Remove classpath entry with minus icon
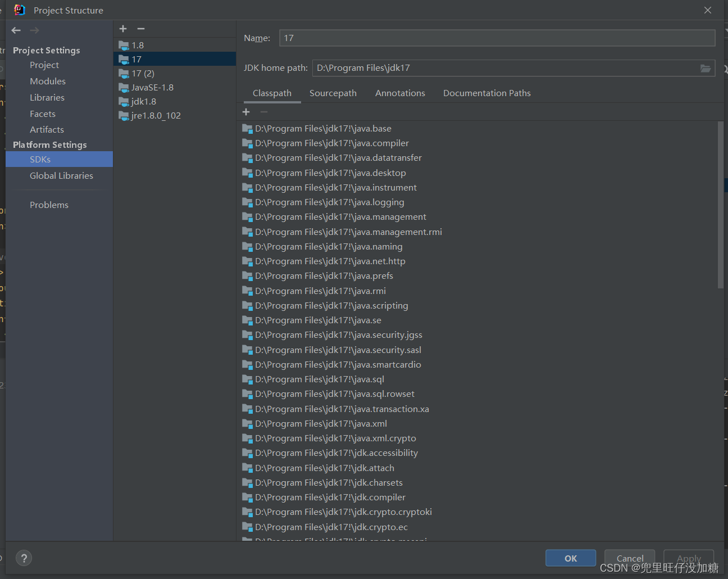Screen dimensions: 728x579 click(264, 112)
